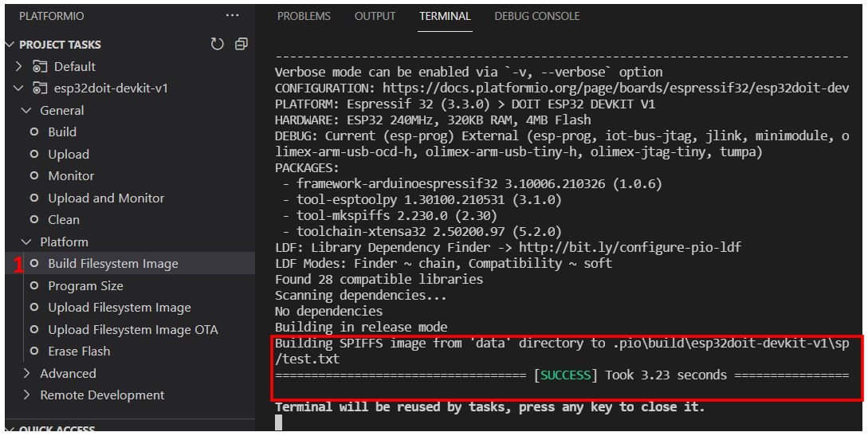Run the Upload task under General
The height and width of the screenshot is (436, 868).
click(x=69, y=154)
